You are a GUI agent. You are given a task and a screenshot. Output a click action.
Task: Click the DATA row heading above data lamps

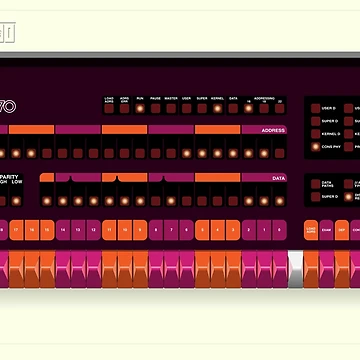[x=279, y=179]
